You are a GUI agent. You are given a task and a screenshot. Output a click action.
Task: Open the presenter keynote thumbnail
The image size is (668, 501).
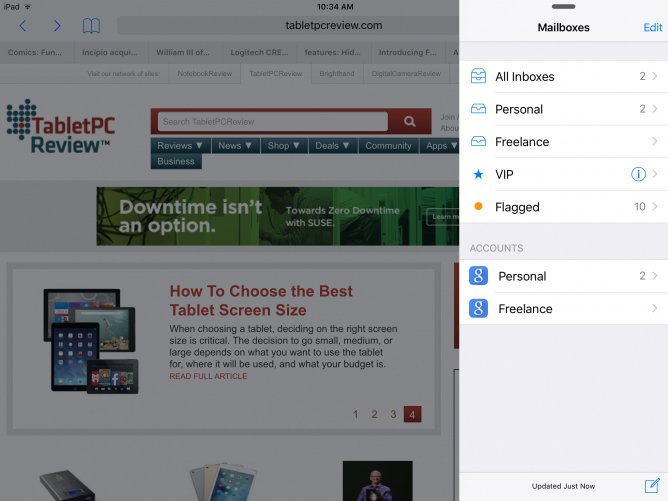click(x=377, y=481)
